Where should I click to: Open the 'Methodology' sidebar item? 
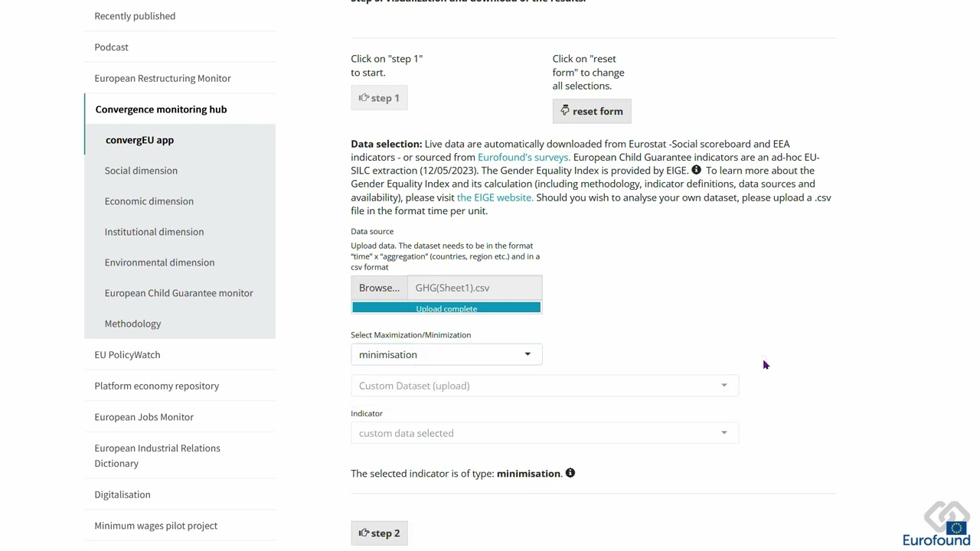pyautogui.click(x=132, y=323)
